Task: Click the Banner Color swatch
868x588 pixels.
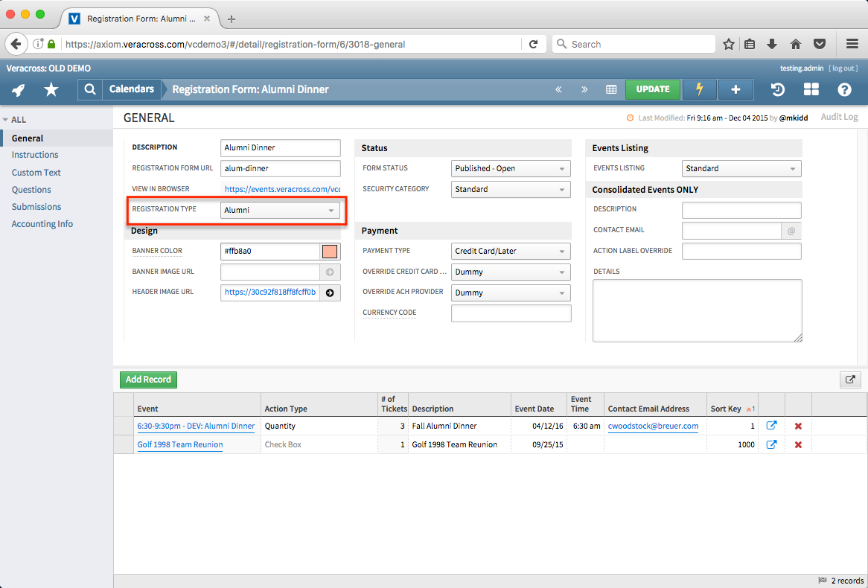Action: (x=330, y=252)
